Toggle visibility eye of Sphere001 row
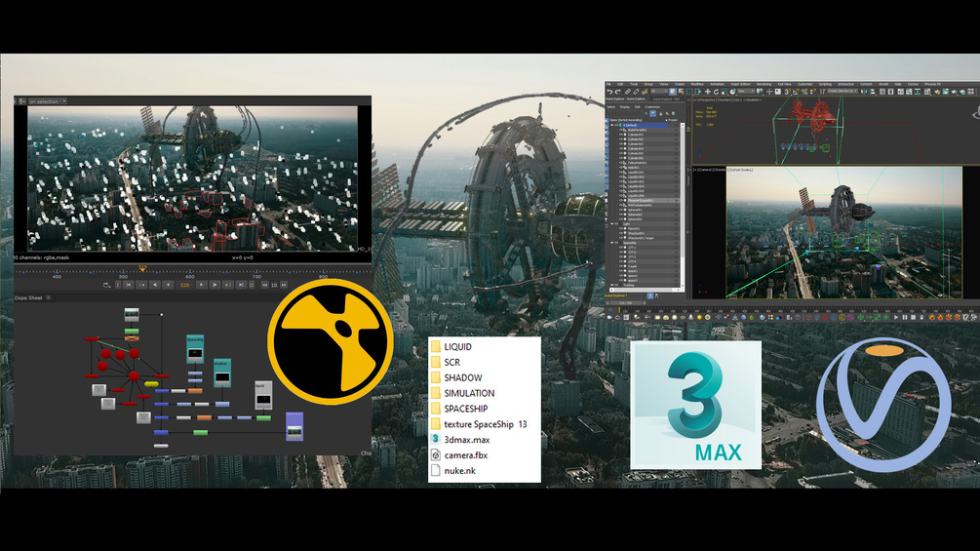The image size is (980, 551). click(620, 210)
